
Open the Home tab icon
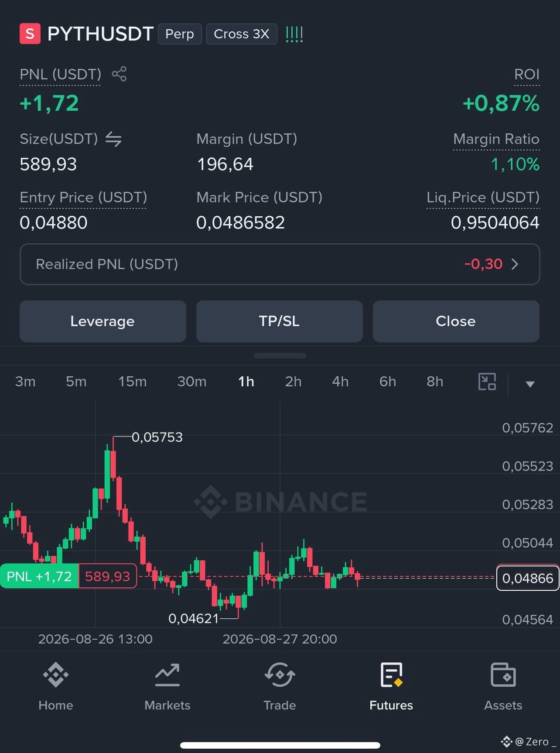[56, 675]
